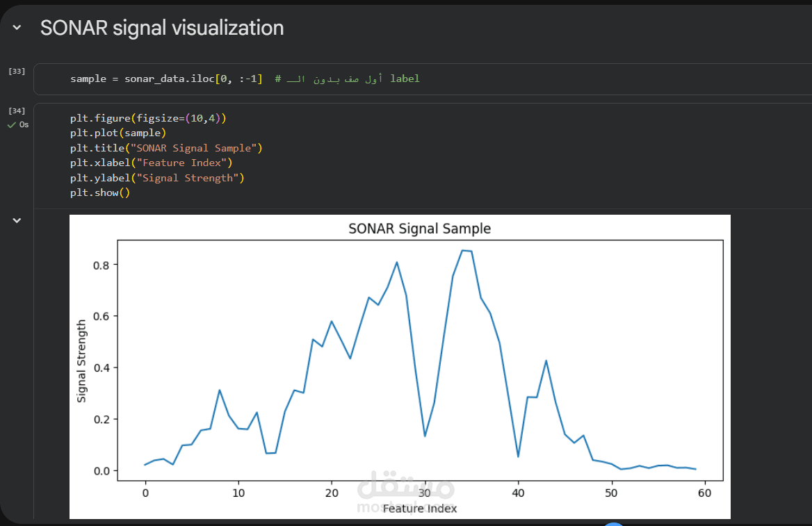Click the blue circular button at bottom edge
This screenshot has height=526, width=812.
(x=612, y=523)
